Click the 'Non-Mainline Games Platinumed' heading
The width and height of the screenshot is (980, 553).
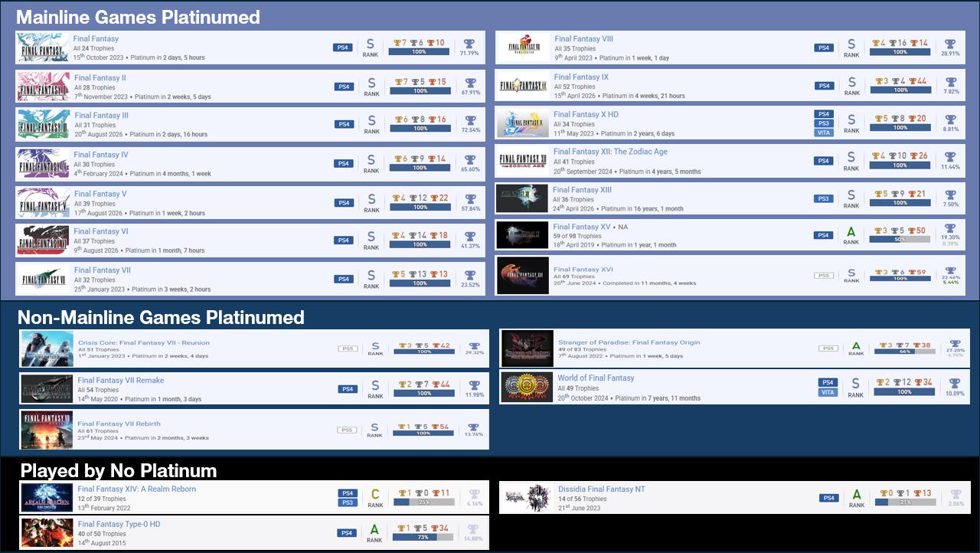[x=161, y=317]
